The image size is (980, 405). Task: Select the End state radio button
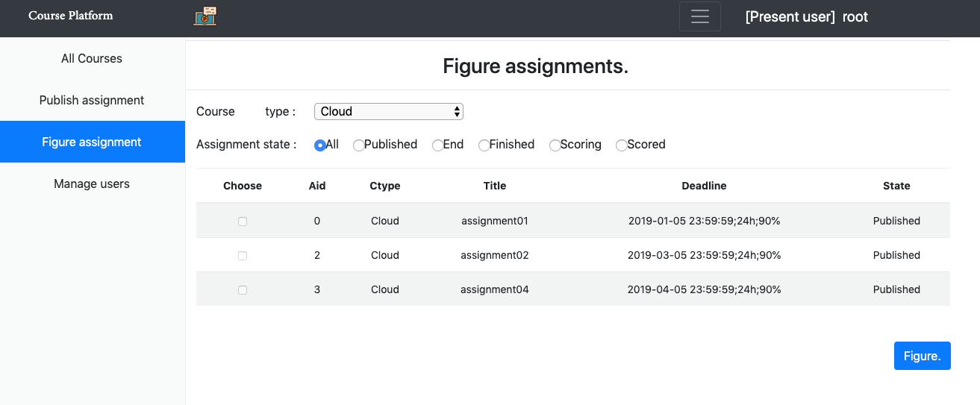pyautogui.click(x=437, y=145)
